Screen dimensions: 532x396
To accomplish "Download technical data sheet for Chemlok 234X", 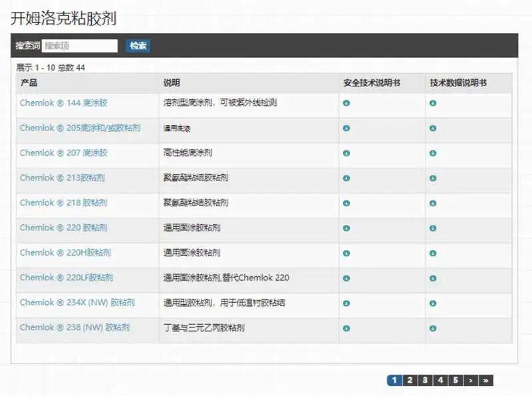I will pos(432,303).
